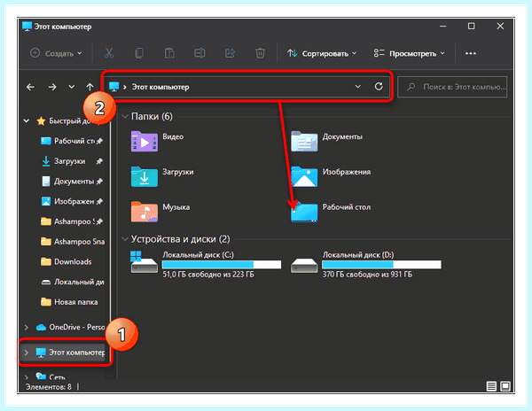Open recent locations dropdown next to forward arrow

pyautogui.click(x=72, y=87)
